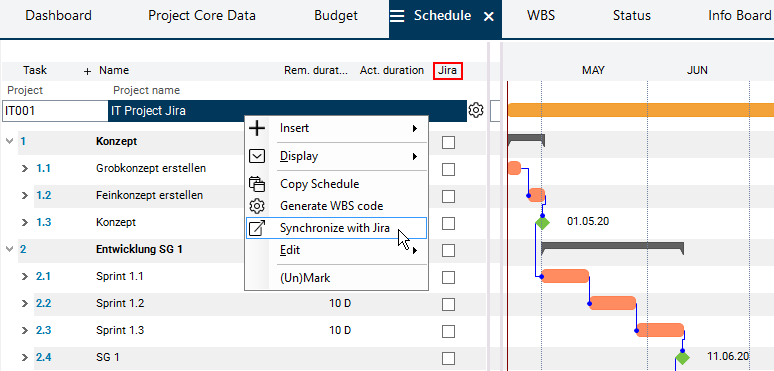Tick the Jira checkbox for Sprint 1.2

(x=448, y=304)
